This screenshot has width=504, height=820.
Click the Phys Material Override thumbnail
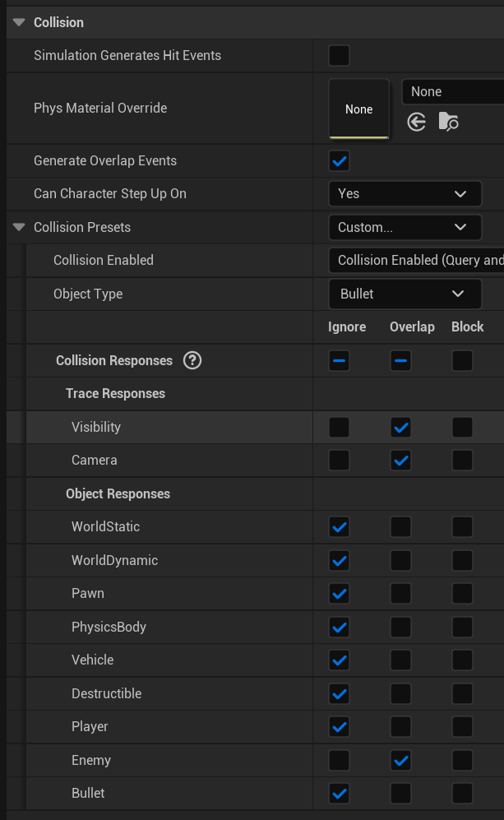pyautogui.click(x=358, y=109)
